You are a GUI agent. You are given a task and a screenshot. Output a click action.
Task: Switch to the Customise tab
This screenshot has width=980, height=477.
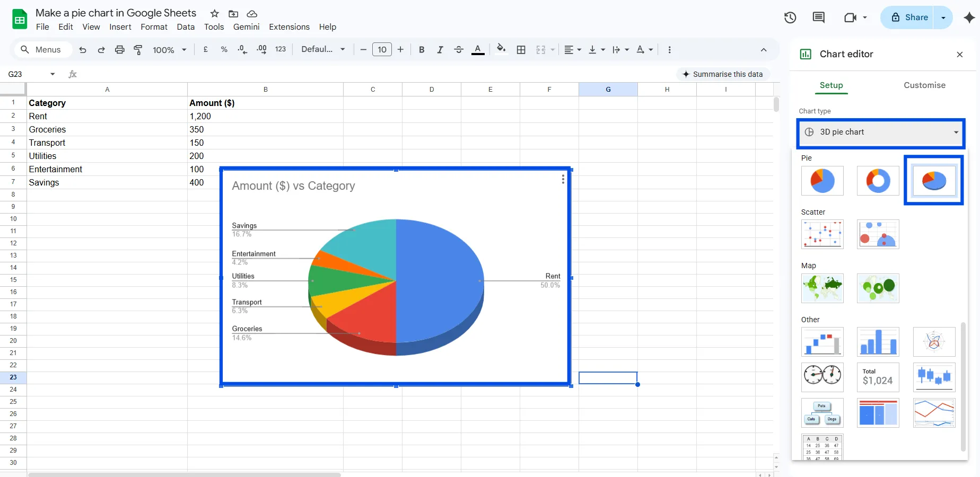[x=924, y=85]
